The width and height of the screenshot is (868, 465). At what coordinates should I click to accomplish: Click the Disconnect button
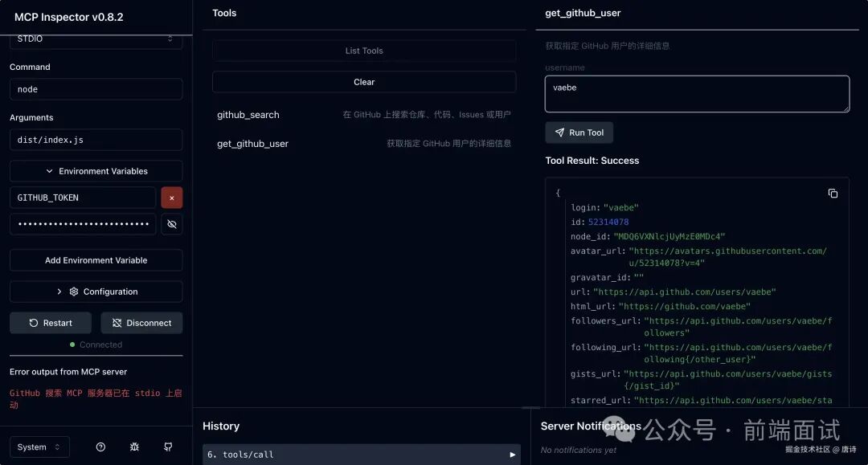click(141, 323)
